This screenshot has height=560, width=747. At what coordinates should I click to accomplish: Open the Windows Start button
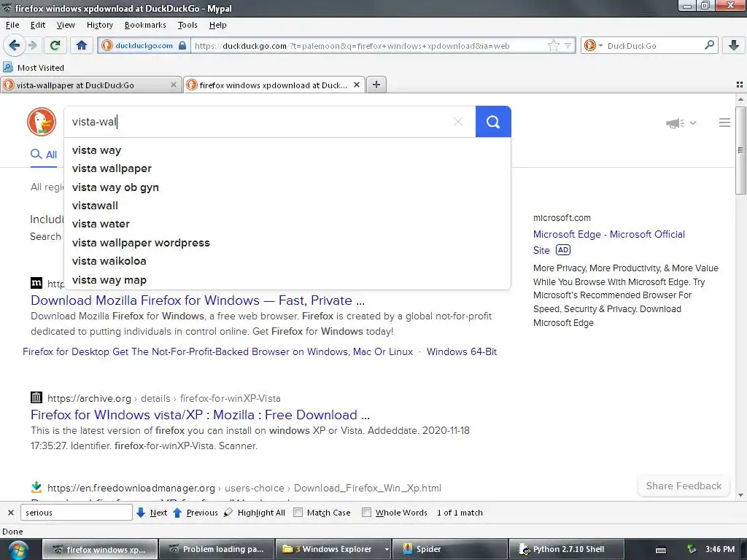(x=18, y=550)
